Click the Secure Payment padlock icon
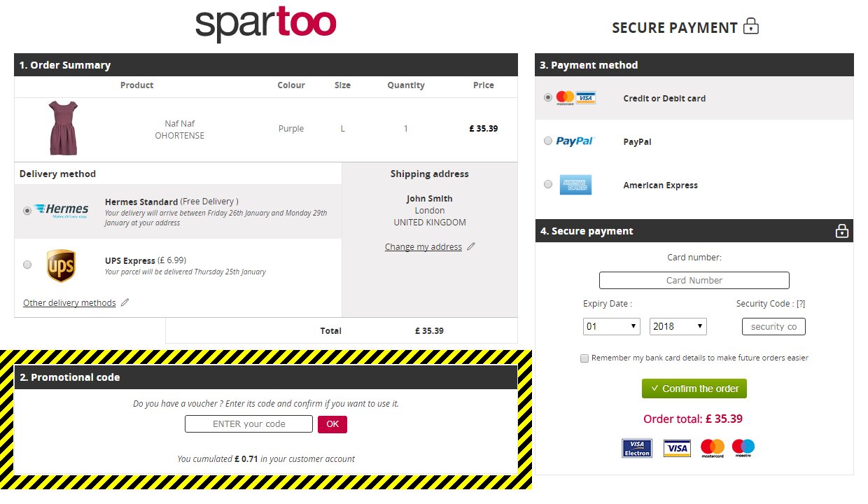 751,27
